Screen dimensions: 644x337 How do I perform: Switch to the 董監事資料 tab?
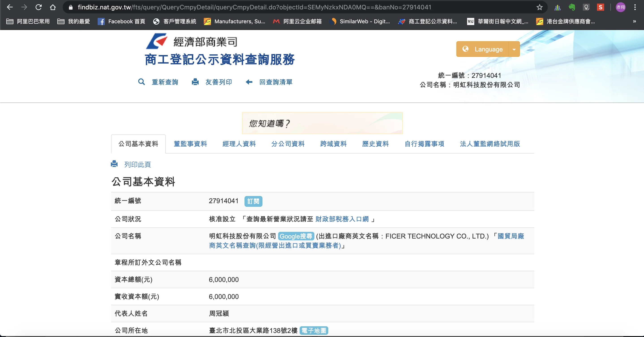190,144
